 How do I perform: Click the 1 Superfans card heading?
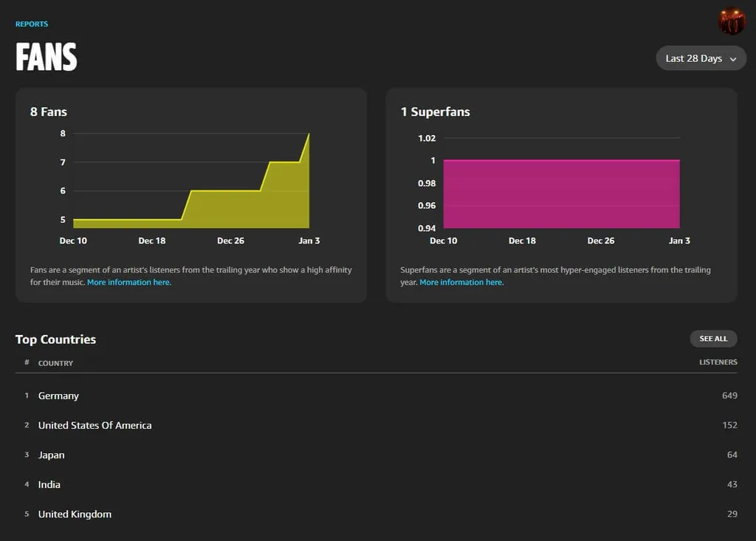435,112
